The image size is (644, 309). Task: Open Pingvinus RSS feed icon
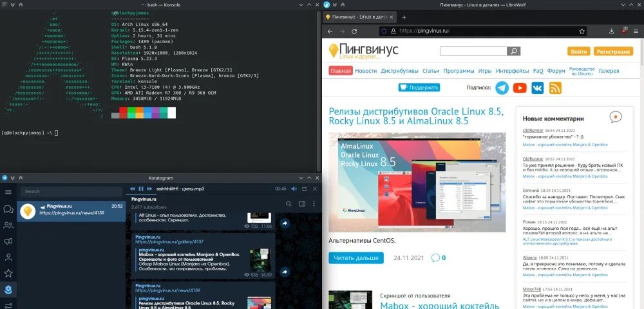tap(555, 88)
